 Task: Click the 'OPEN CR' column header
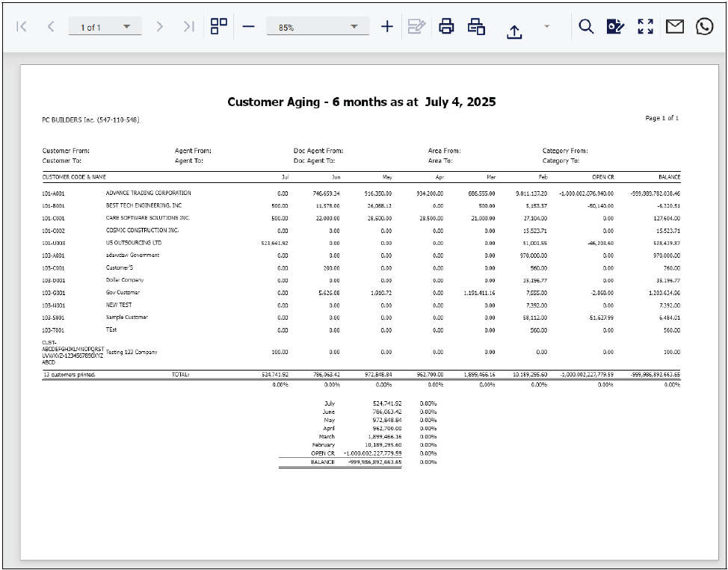[602, 177]
